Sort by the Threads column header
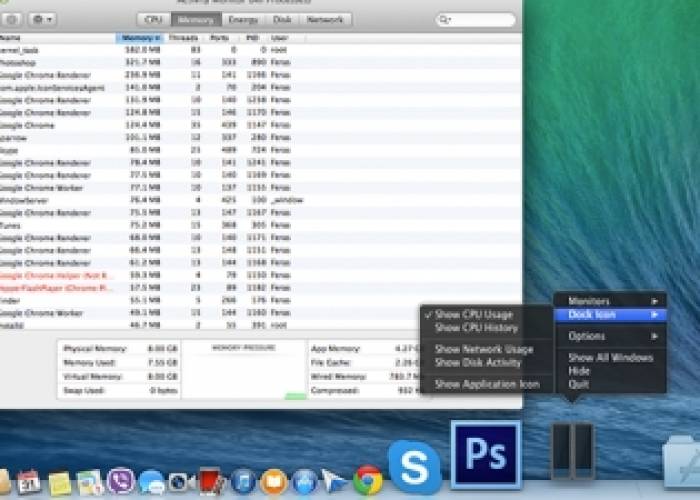Viewport: 700px width, 500px height. (x=183, y=38)
